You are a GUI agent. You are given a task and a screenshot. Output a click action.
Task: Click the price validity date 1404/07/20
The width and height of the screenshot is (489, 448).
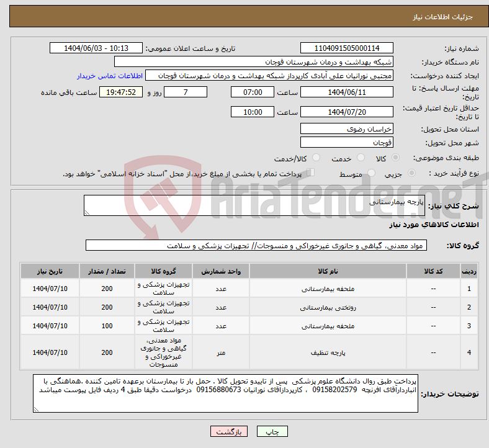coord(346,112)
